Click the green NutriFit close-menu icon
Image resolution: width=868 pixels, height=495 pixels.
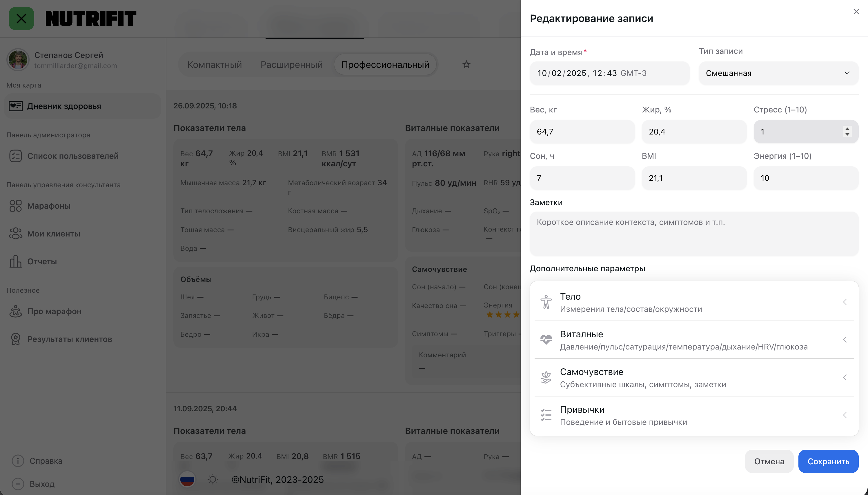pos(21,19)
